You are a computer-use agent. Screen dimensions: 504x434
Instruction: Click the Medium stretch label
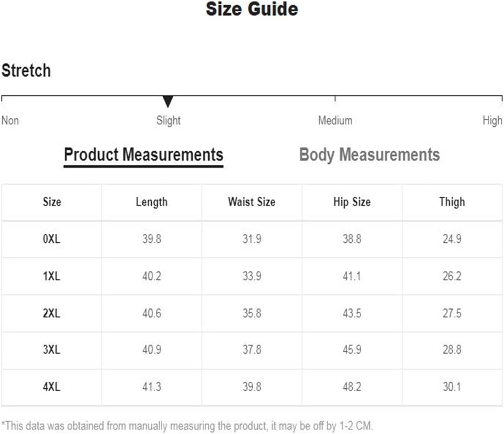click(335, 120)
